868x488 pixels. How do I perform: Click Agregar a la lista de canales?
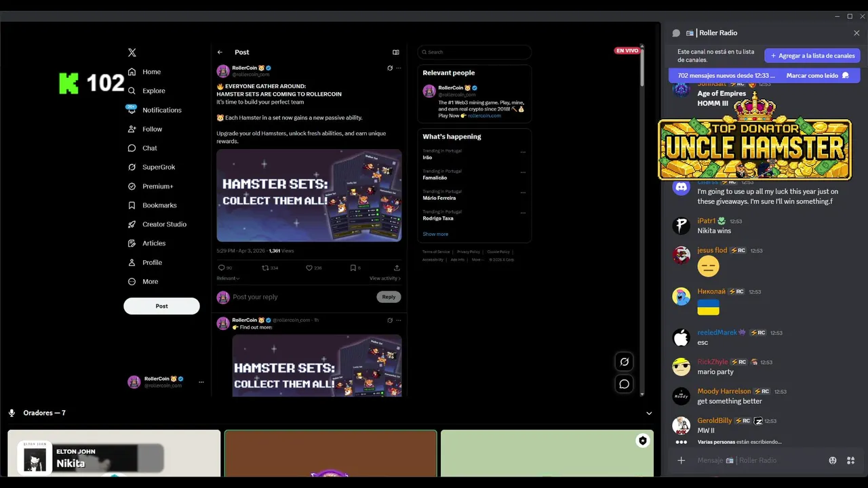click(x=812, y=56)
